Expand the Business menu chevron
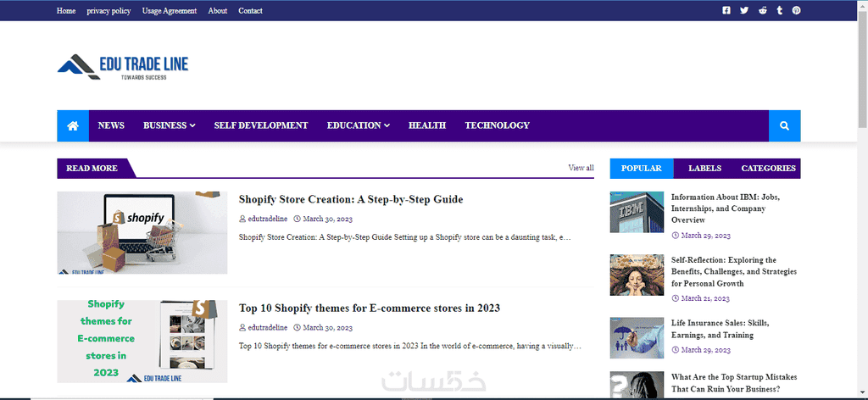This screenshot has width=868, height=400. click(192, 125)
